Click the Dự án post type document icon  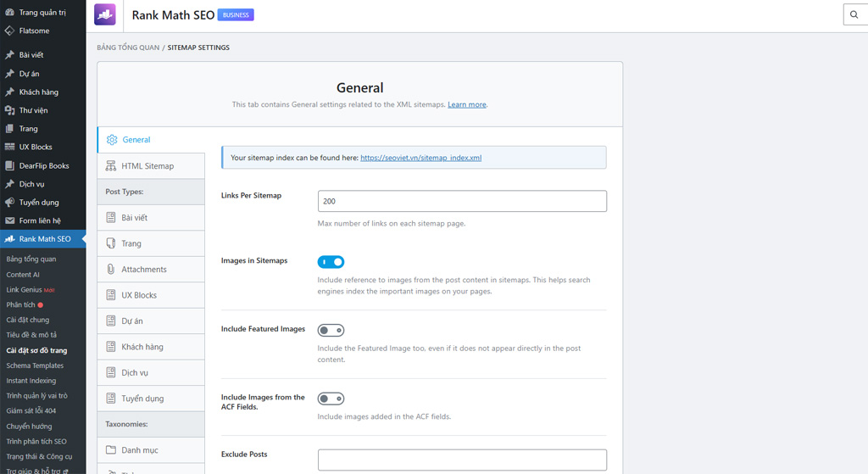point(111,321)
